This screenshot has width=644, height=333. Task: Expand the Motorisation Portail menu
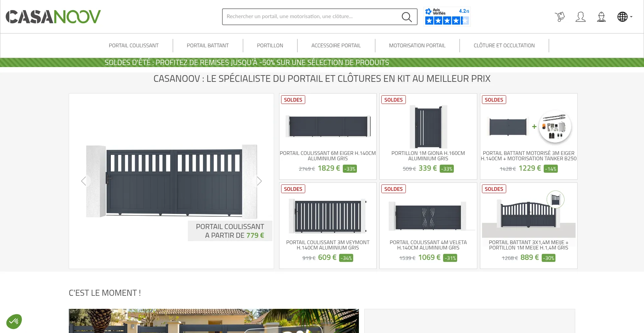pyautogui.click(x=417, y=46)
